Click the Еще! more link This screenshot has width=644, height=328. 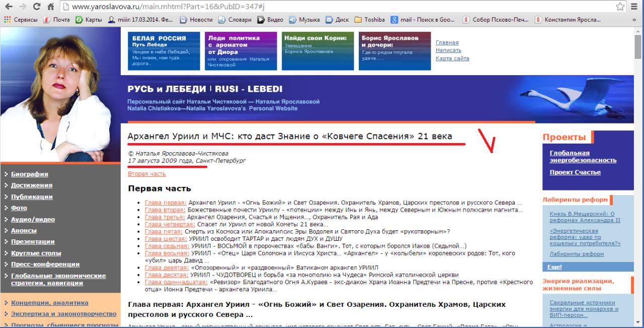554,267
